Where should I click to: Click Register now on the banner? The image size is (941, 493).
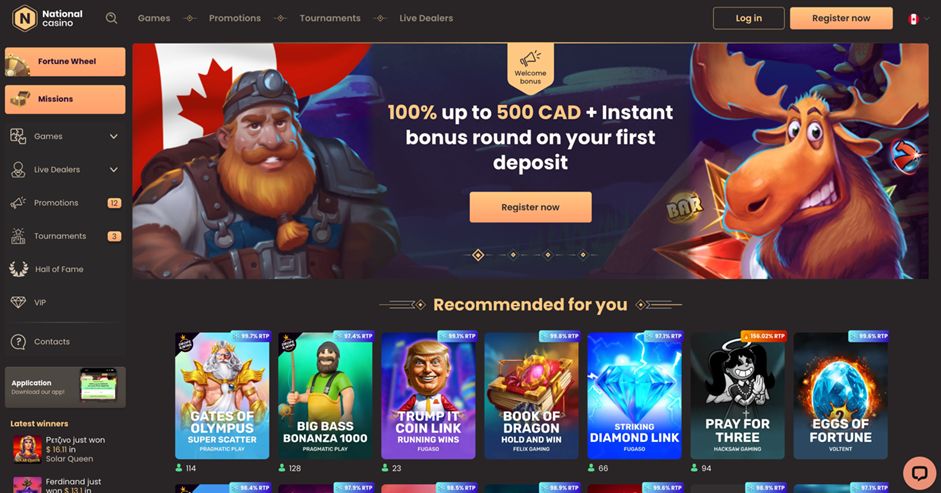tap(531, 207)
